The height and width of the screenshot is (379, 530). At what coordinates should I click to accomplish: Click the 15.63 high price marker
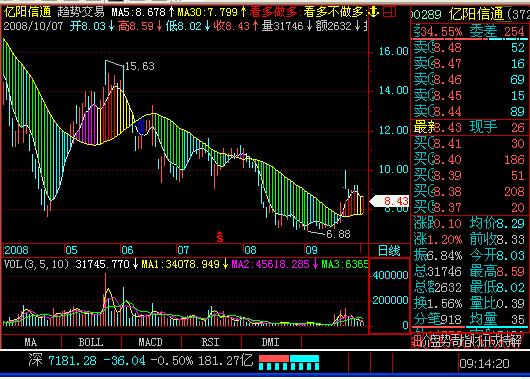pyautogui.click(x=140, y=66)
